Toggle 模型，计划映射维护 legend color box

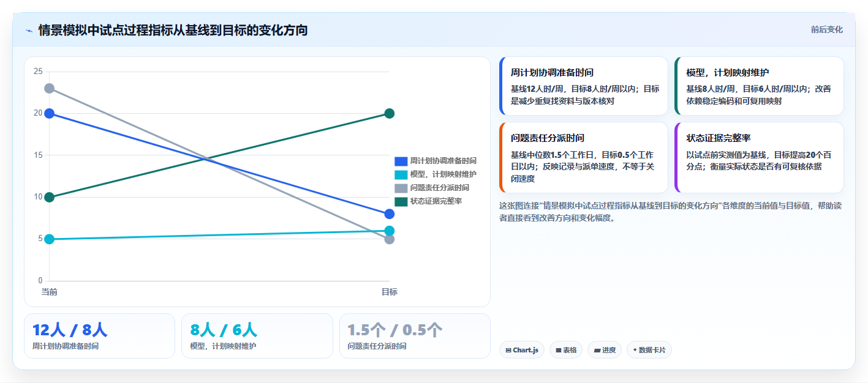[401, 174]
